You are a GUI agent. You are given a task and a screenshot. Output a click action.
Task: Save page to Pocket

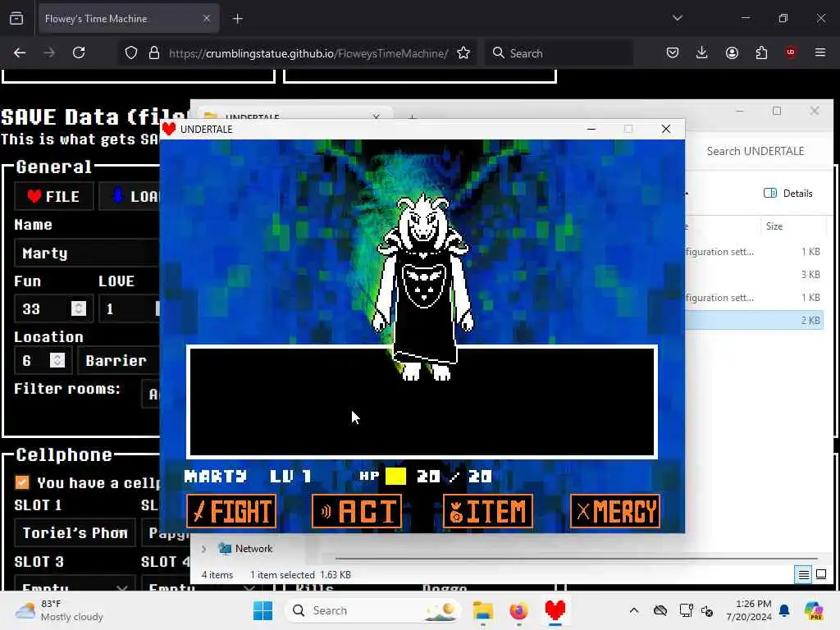673,52
